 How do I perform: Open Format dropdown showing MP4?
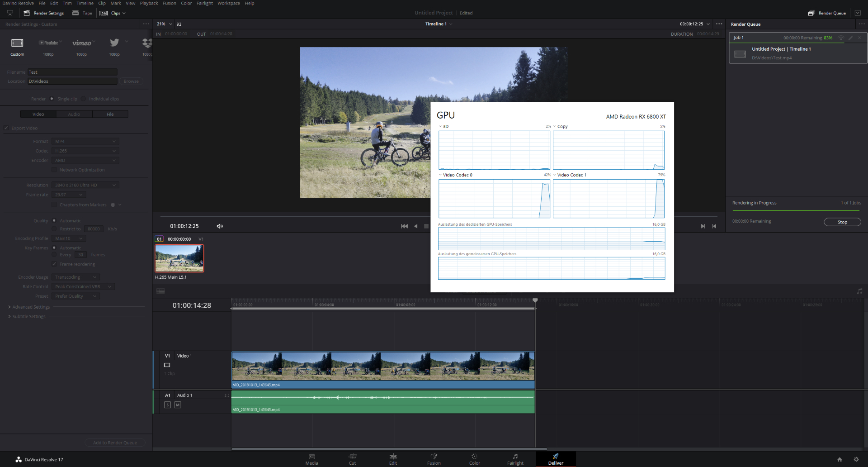point(85,141)
